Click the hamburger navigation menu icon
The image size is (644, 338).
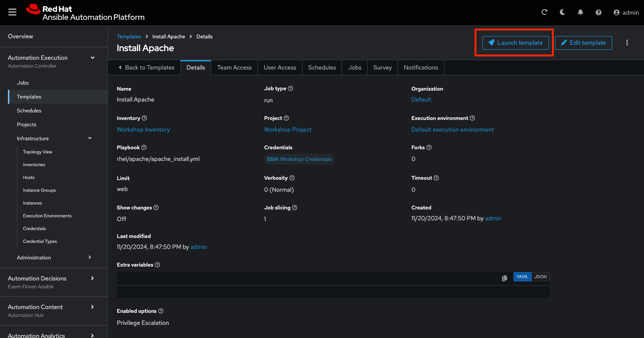[x=12, y=12]
